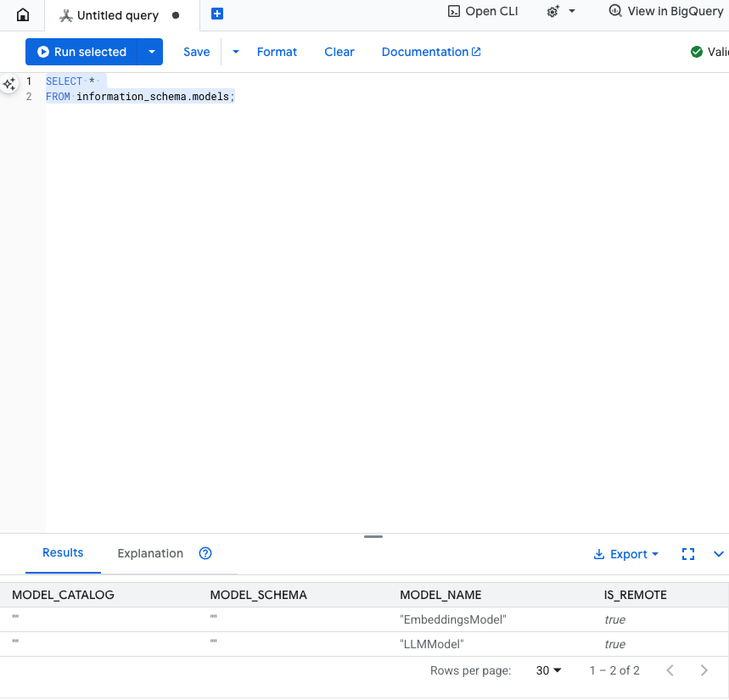Expand results to full screen
The height and width of the screenshot is (700, 729).
coord(688,554)
